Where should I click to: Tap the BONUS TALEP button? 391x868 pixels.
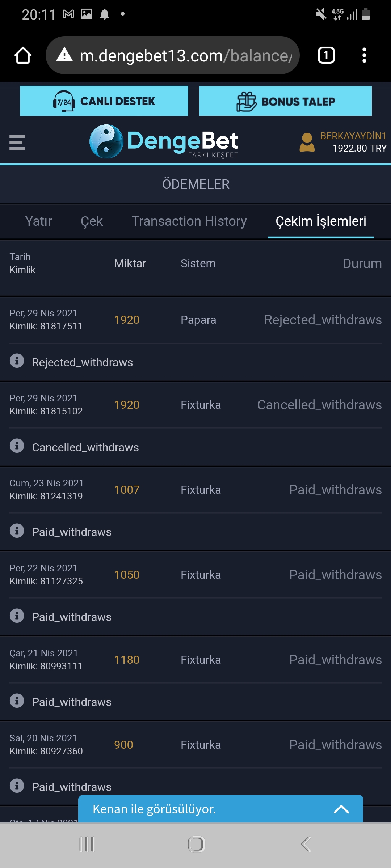click(x=285, y=101)
